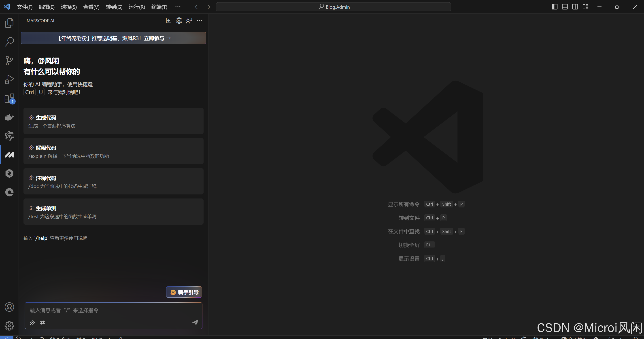Toggle primary side bar visibility
The image size is (644, 339).
[x=554, y=7]
